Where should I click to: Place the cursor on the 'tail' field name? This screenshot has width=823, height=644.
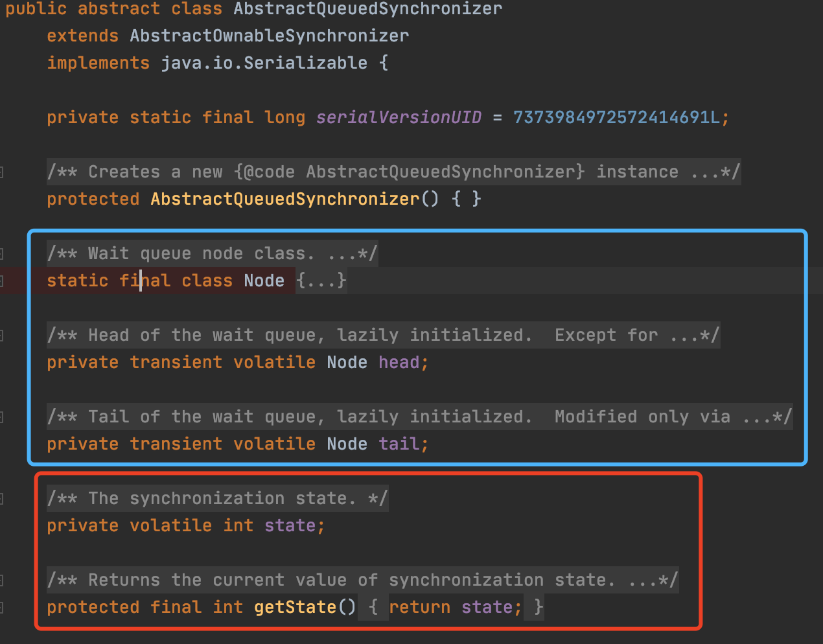[x=399, y=444]
